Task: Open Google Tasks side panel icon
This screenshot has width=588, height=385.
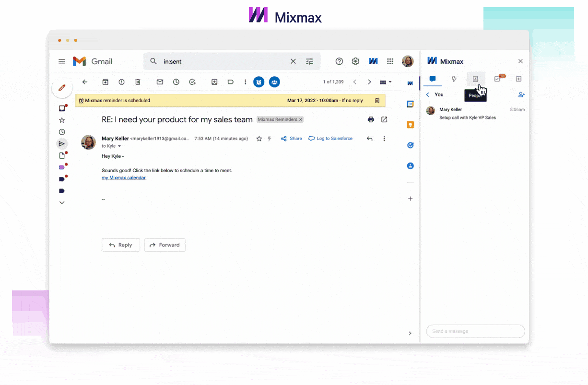Action: click(410, 145)
